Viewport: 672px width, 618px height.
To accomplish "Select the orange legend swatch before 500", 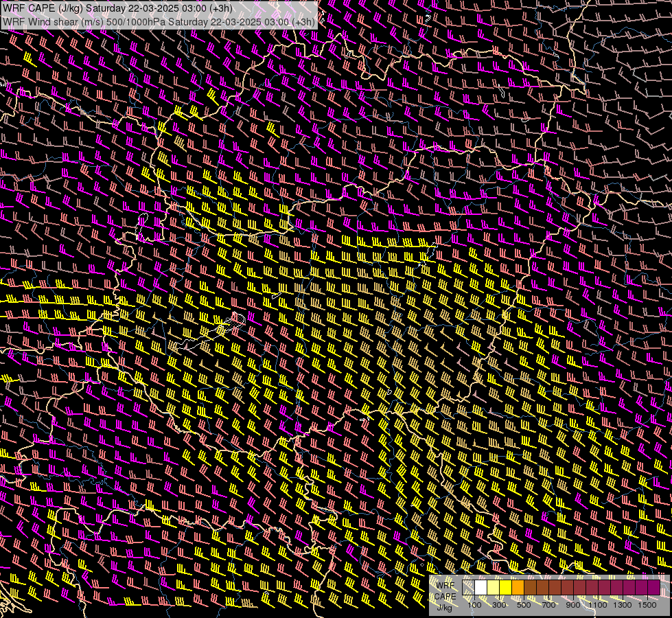I will tap(518, 588).
